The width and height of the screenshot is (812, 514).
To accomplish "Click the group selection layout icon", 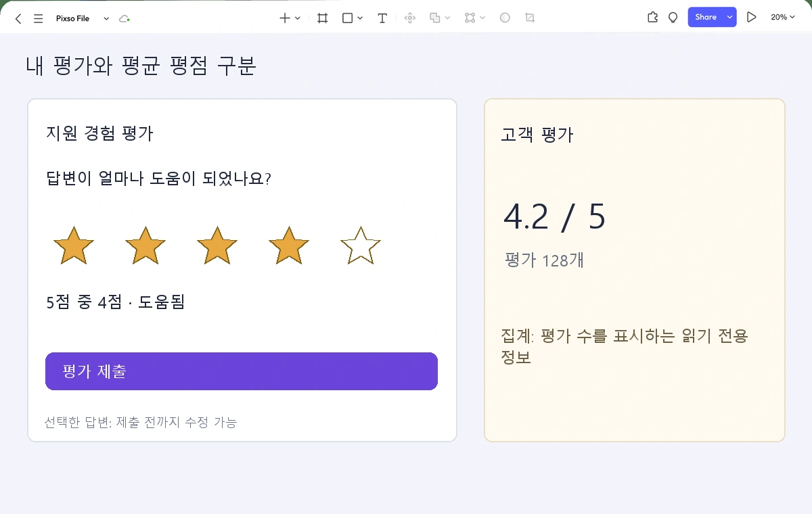I will pyautogui.click(x=470, y=18).
